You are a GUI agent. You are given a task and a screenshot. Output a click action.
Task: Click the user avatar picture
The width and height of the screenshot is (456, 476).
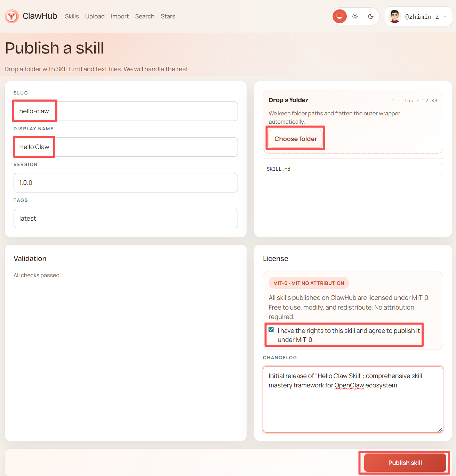coord(394,16)
